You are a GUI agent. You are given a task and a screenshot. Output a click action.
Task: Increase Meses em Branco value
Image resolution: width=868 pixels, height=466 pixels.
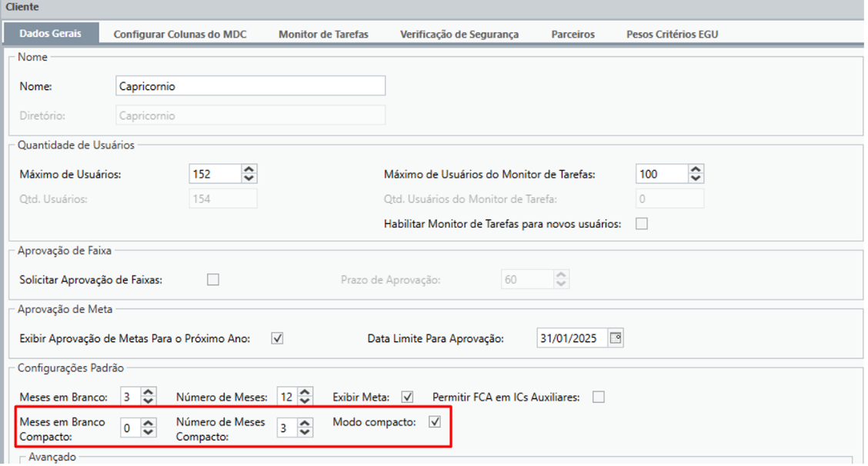pyautogui.click(x=149, y=393)
